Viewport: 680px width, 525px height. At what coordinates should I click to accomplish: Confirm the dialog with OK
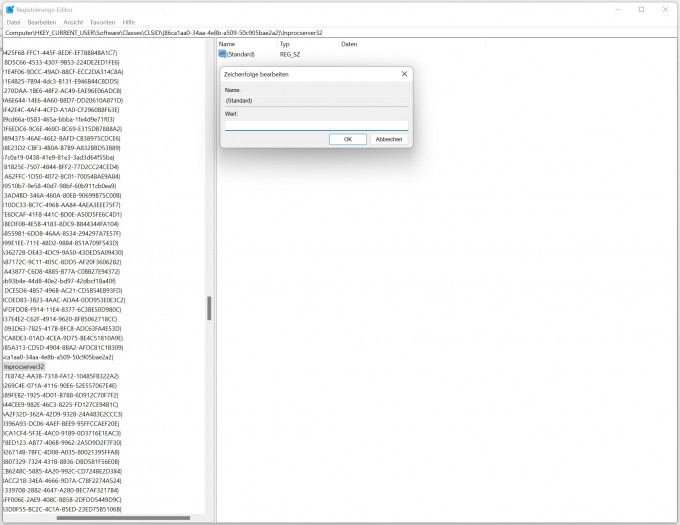(348, 139)
